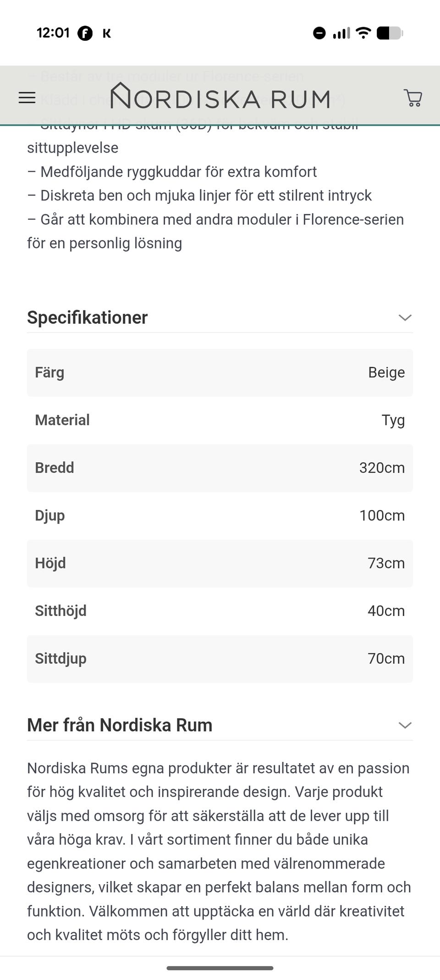Select the Sittdjup 70cm row
This screenshot has width=440, height=980.
(x=220, y=659)
